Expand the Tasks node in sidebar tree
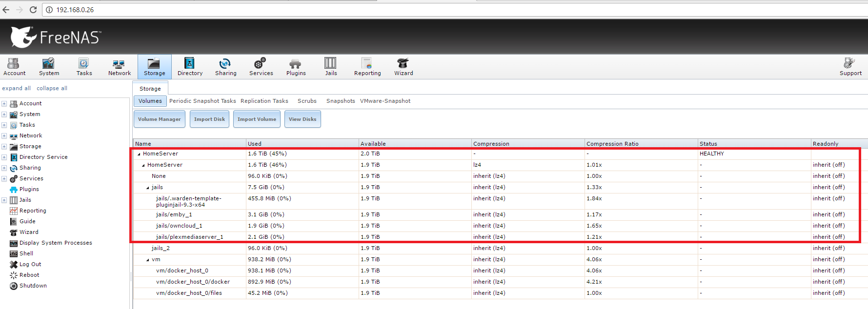Screen dimensions: 868x309 tap(4, 125)
